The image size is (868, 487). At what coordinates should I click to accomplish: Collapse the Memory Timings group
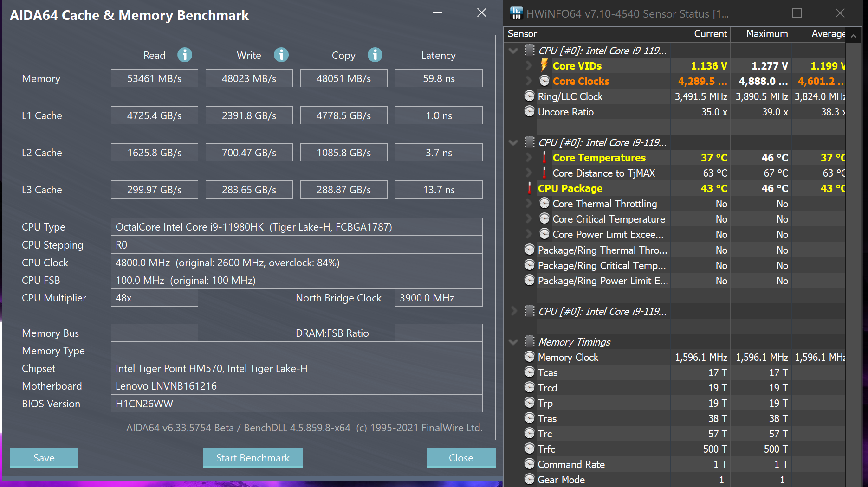tap(513, 342)
